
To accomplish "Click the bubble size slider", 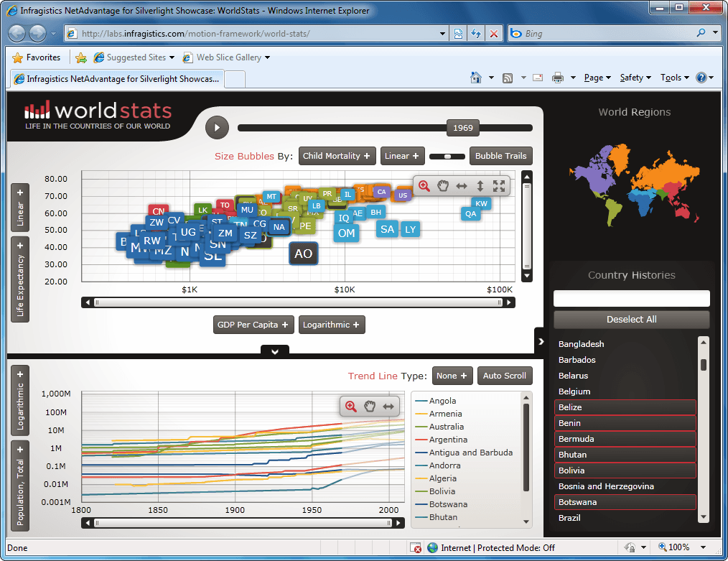I will [447, 157].
